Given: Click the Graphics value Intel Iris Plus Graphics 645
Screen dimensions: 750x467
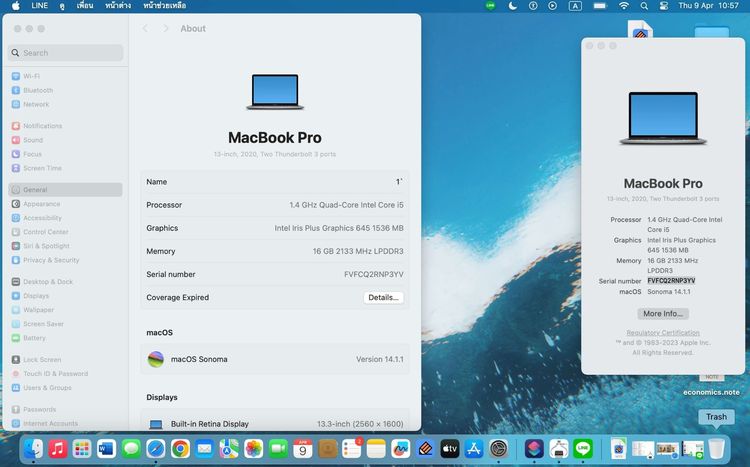Looking at the screenshot, I should point(339,228).
